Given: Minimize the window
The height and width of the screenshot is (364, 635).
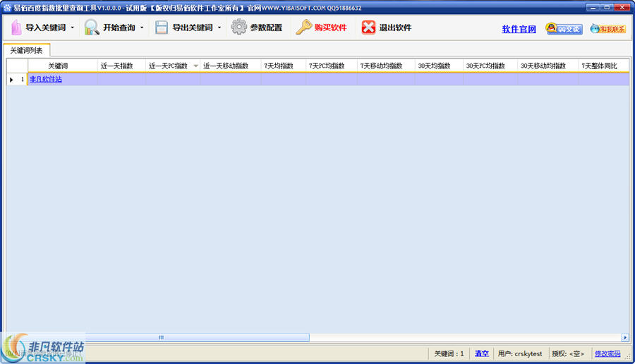Looking at the screenshot, I should 593,7.
